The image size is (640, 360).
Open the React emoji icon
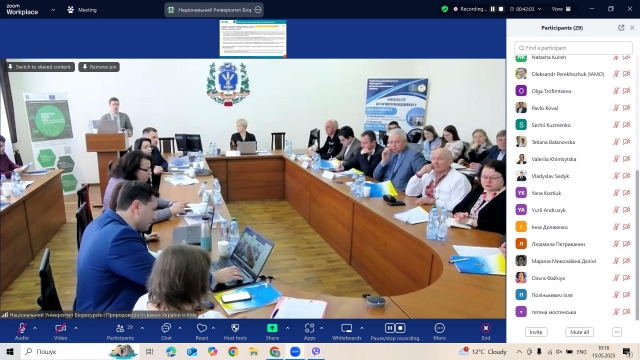click(202, 328)
